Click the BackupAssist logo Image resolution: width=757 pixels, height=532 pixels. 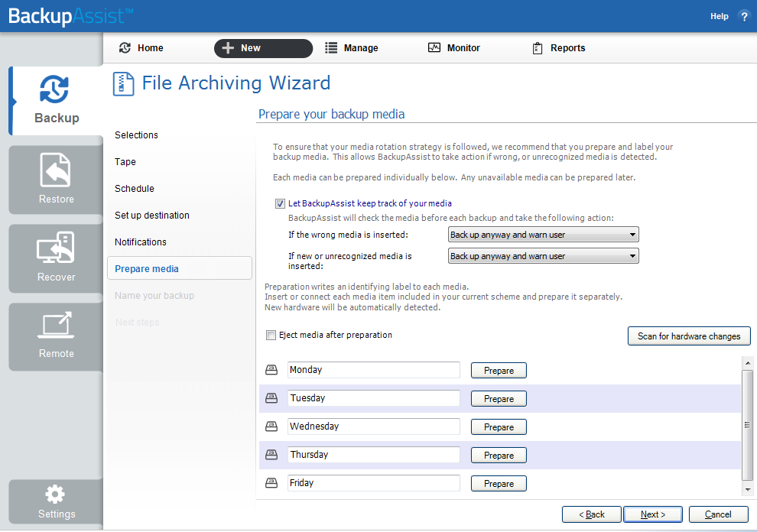pos(70,16)
